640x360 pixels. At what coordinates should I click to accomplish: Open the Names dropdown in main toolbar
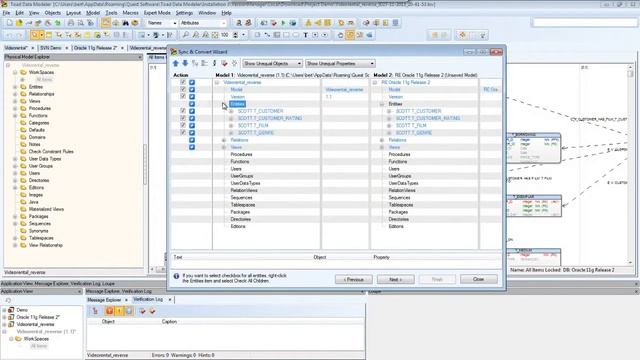162,23
